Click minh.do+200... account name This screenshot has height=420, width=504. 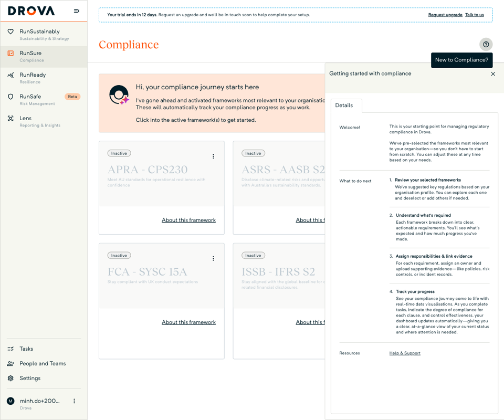pyautogui.click(x=40, y=401)
